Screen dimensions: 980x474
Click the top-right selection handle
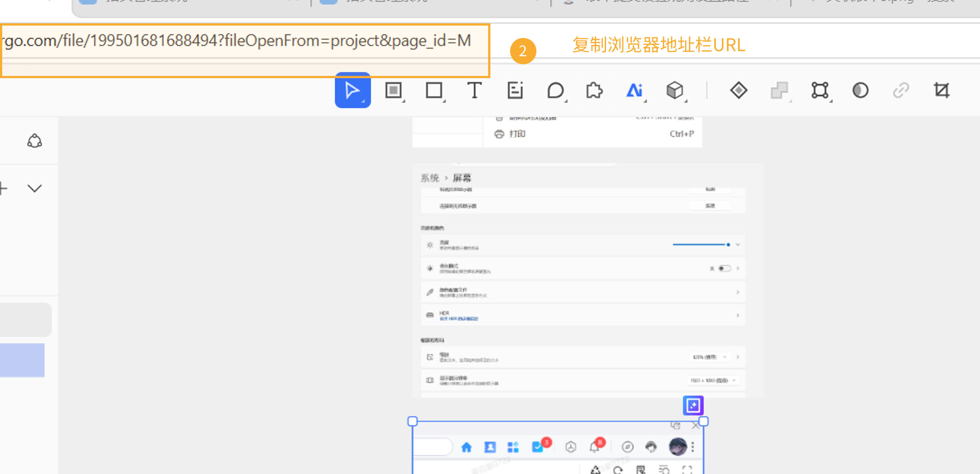coord(703,421)
